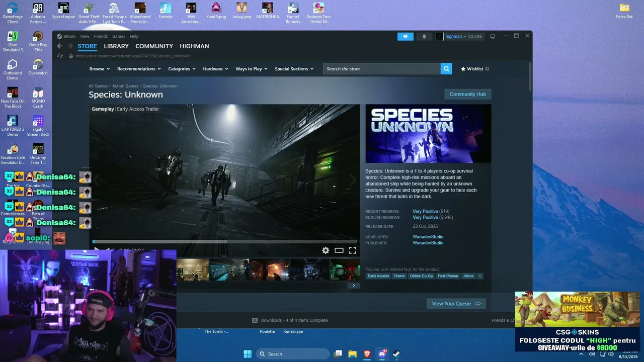Open the First-Person tag

click(448, 276)
